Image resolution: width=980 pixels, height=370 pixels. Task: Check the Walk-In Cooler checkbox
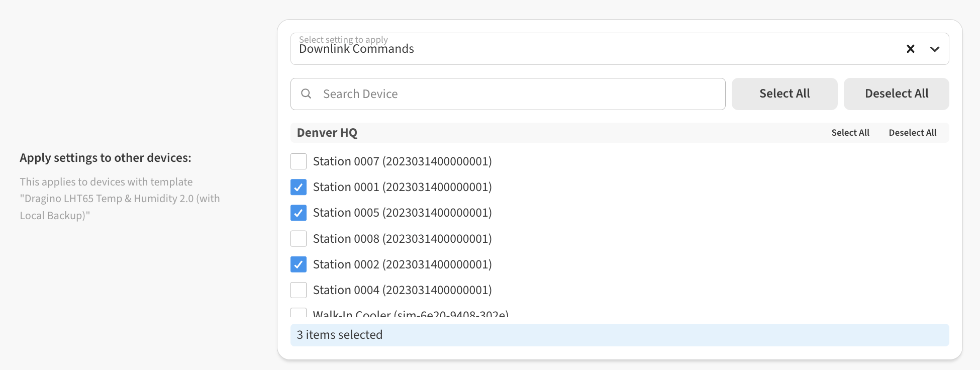click(x=299, y=313)
